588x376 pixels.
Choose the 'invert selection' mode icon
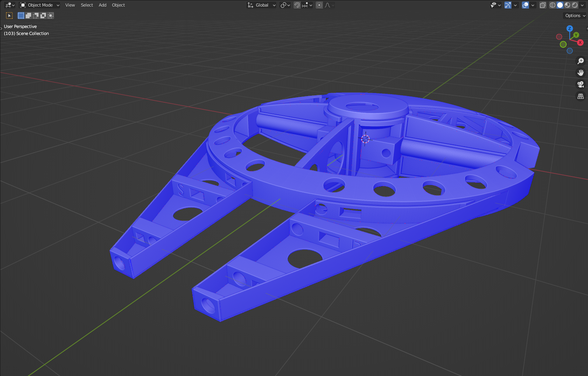43,16
